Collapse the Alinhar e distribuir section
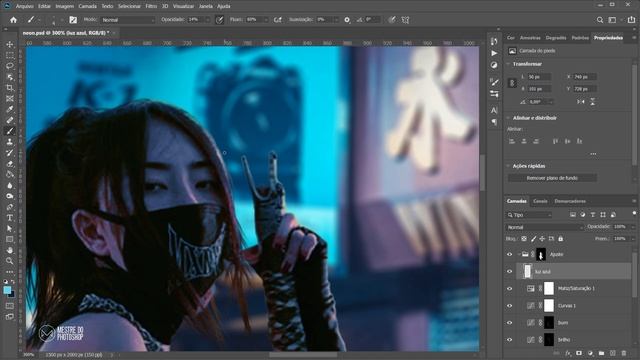The height and width of the screenshot is (360, 640). (508, 118)
